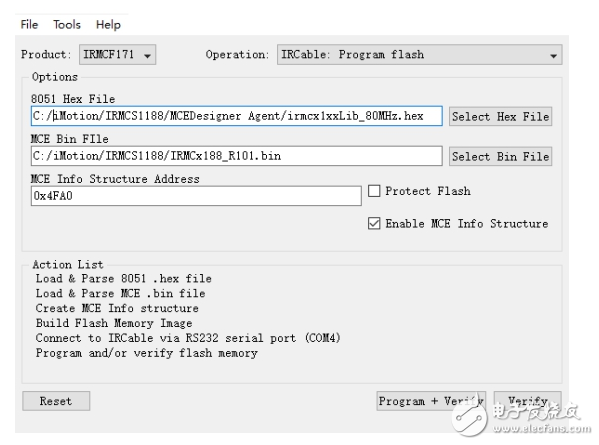Click the Verify button
This screenshot has height=445, width=599.
tap(528, 401)
